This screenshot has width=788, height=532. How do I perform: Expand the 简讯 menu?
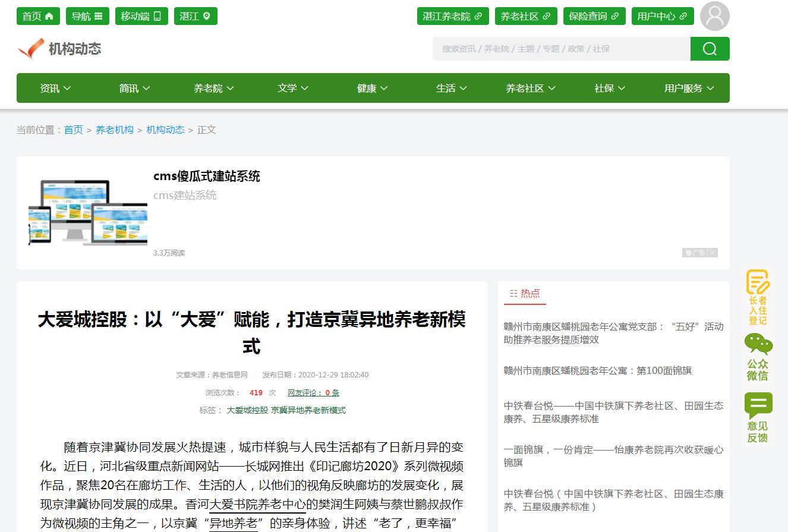coord(135,88)
